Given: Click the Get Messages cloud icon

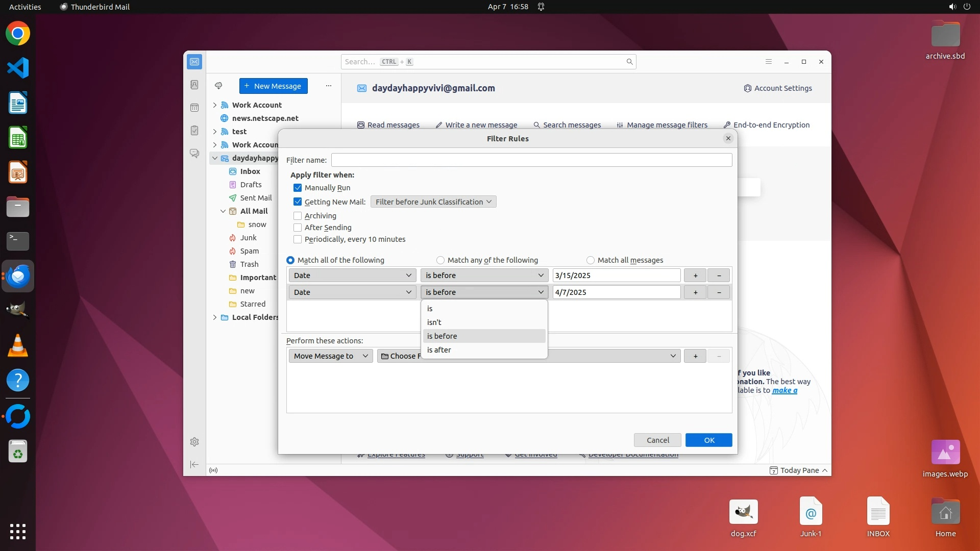Looking at the screenshot, I should click(218, 86).
